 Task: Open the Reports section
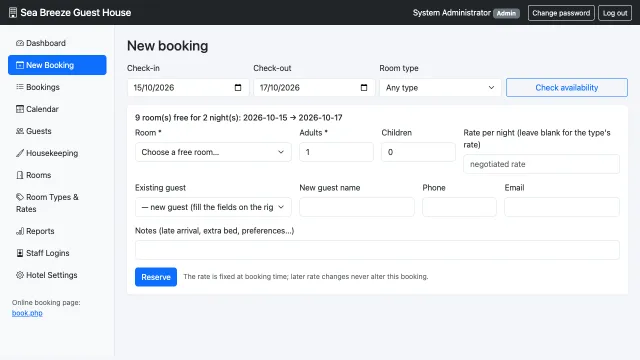57,231
